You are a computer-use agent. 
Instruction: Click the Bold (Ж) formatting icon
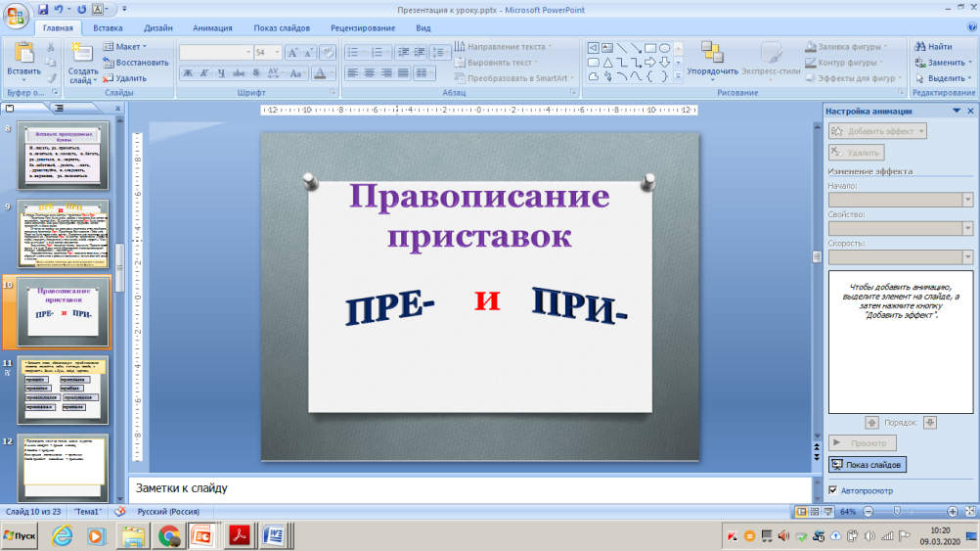[188, 73]
